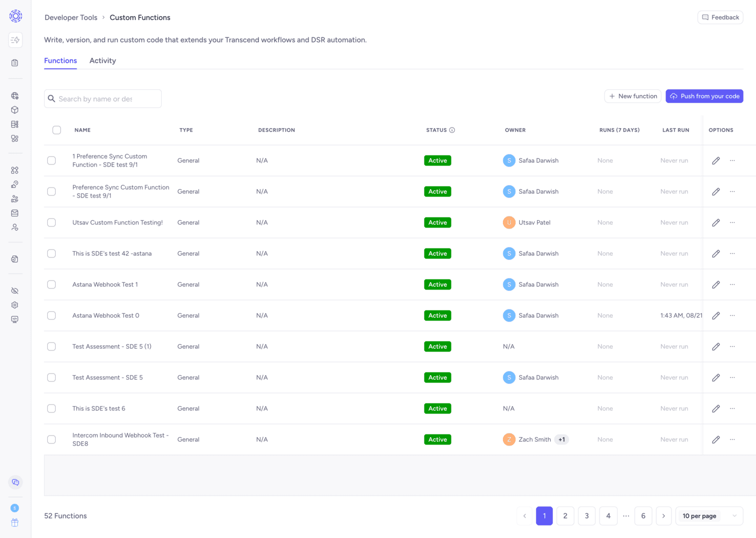Open the crossed-out eye icon in sidebar
Screen dimensions: 756x538
(x=15, y=291)
